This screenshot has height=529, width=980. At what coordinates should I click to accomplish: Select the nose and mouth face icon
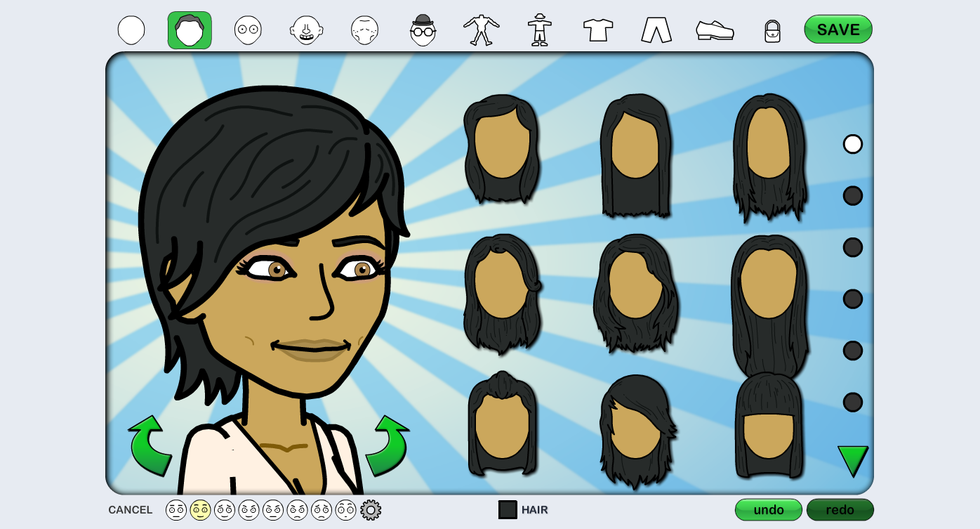pos(306,30)
